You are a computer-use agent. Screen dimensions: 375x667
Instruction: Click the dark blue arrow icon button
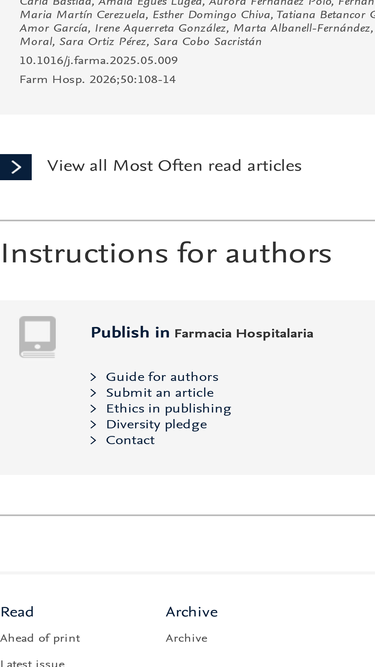[16, 167]
